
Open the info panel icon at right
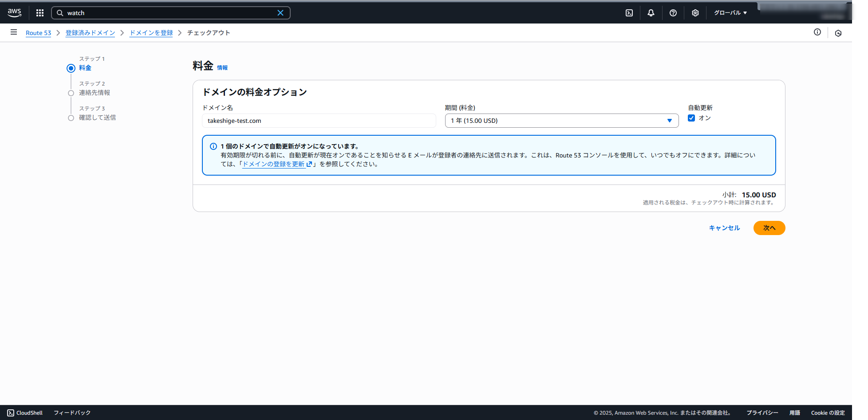[x=817, y=32]
